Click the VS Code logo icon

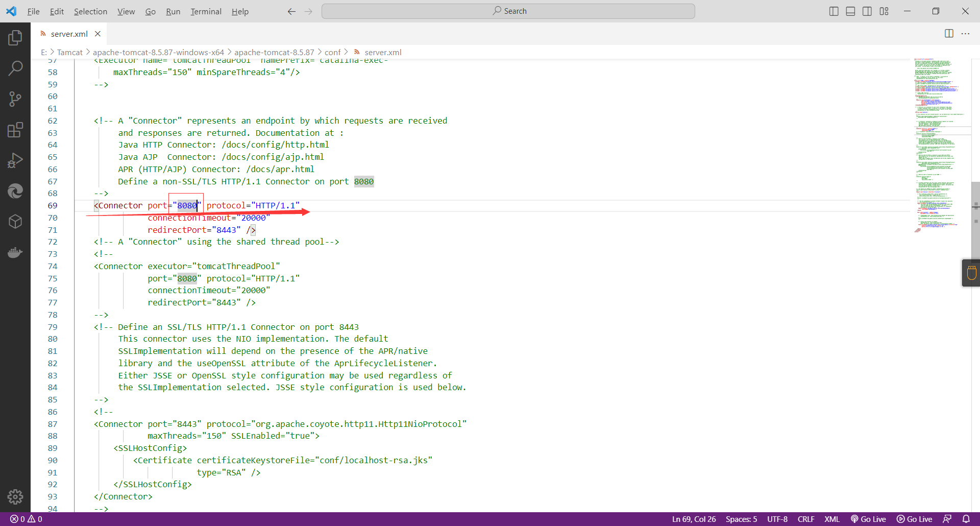tap(11, 11)
